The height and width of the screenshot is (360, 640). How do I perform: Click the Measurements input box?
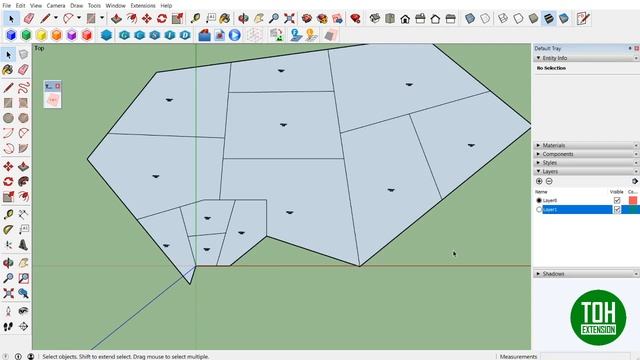pos(585,356)
